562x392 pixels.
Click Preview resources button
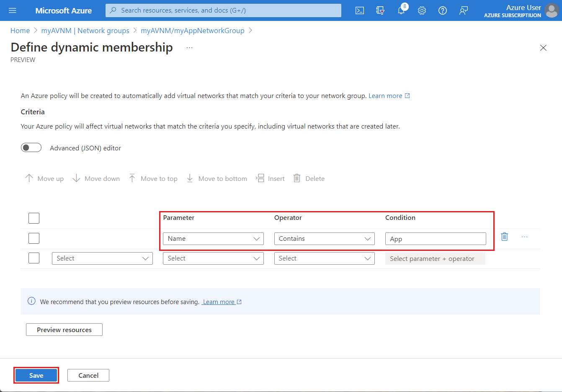pyautogui.click(x=64, y=330)
